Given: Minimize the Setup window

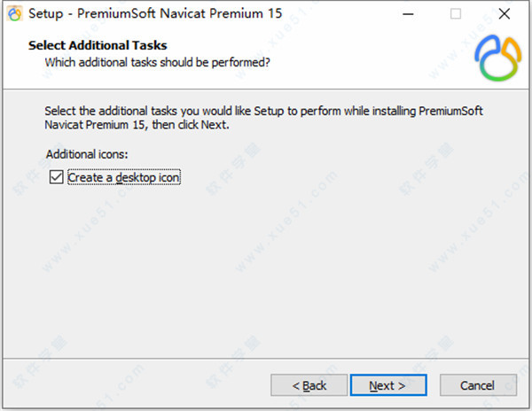Looking at the screenshot, I should coord(407,14).
